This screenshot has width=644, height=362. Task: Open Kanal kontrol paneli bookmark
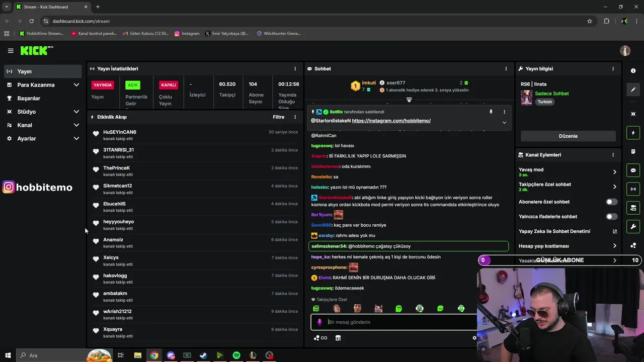94,34
